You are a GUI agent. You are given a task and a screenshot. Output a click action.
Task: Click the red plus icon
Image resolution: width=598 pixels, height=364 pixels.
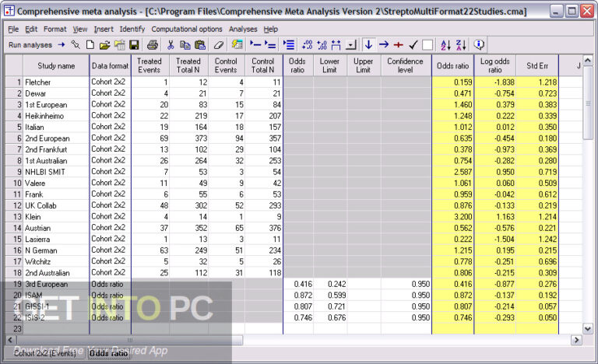tap(399, 45)
